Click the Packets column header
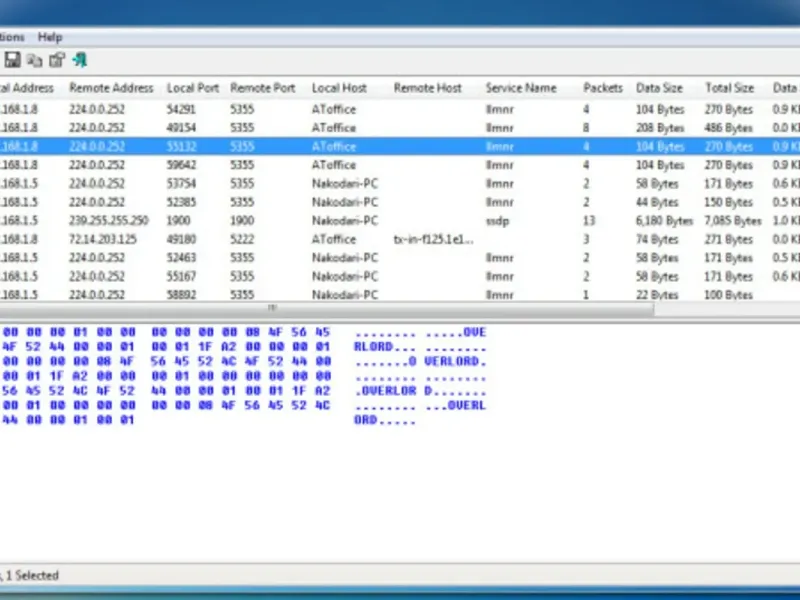The height and width of the screenshot is (600, 800). (x=603, y=88)
